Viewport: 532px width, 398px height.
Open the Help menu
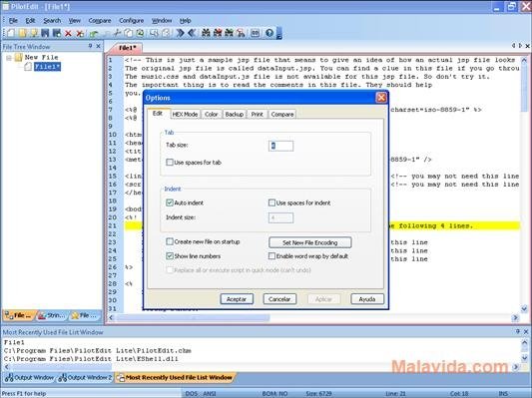click(185, 21)
